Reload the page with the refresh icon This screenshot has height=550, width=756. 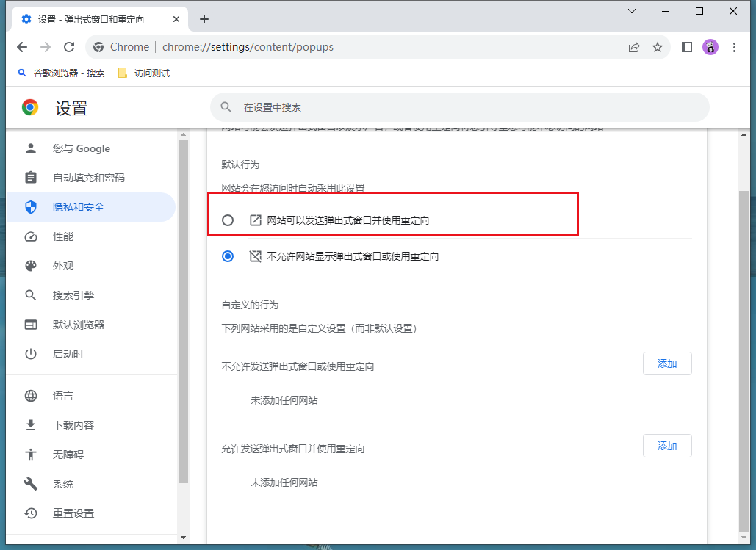click(x=69, y=47)
